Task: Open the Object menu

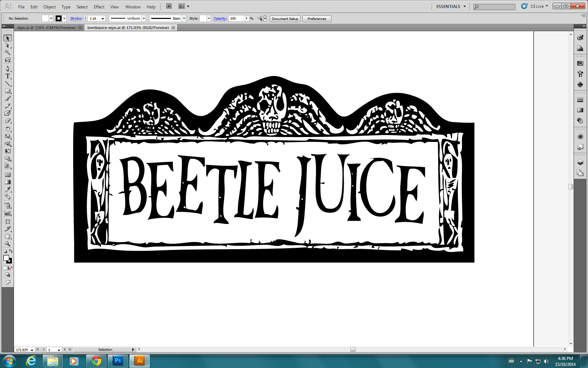Action: pos(49,7)
